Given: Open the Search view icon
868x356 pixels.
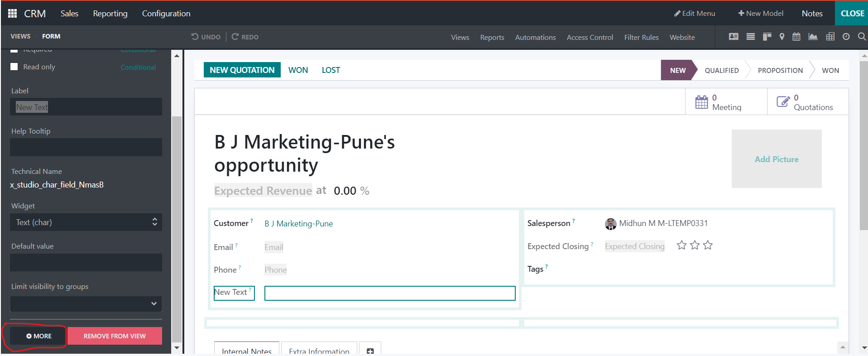Looking at the screenshot, I should (x=862, y=37).
